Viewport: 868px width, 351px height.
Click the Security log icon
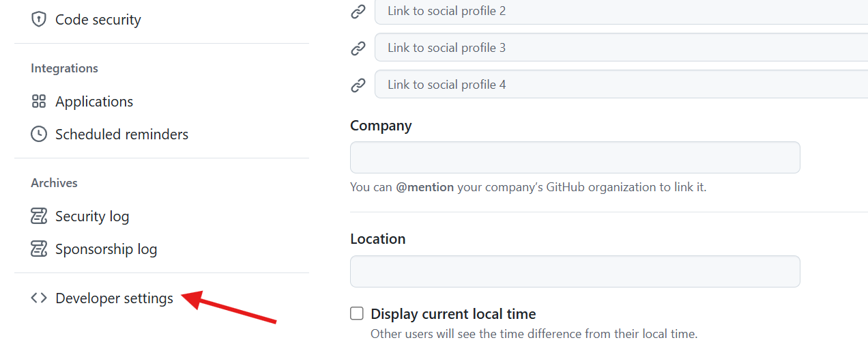coord(39,216)
